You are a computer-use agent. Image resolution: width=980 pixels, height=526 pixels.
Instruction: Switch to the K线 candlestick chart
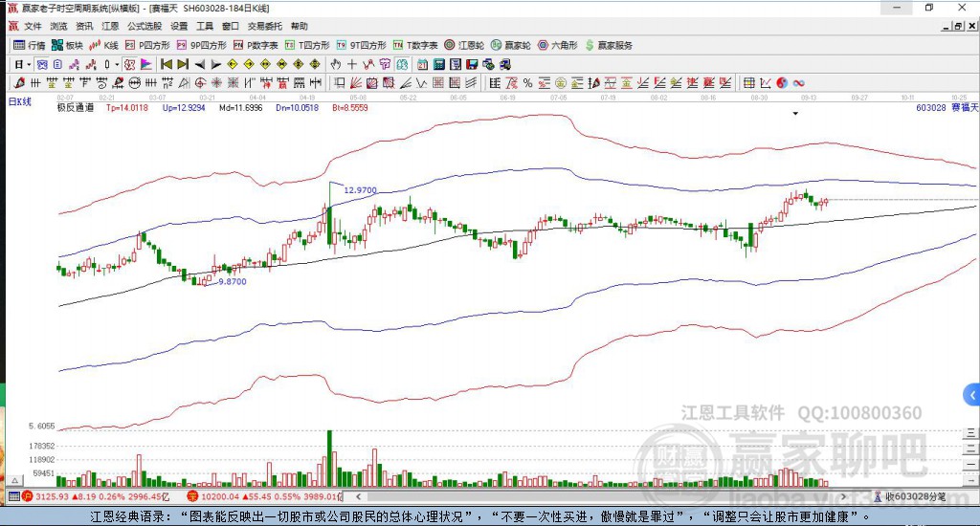(x=103, y=45)
